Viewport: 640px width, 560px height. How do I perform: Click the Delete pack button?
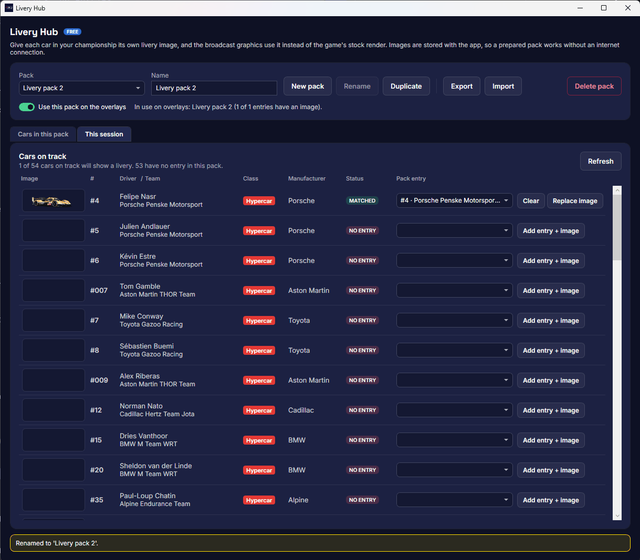594,86
